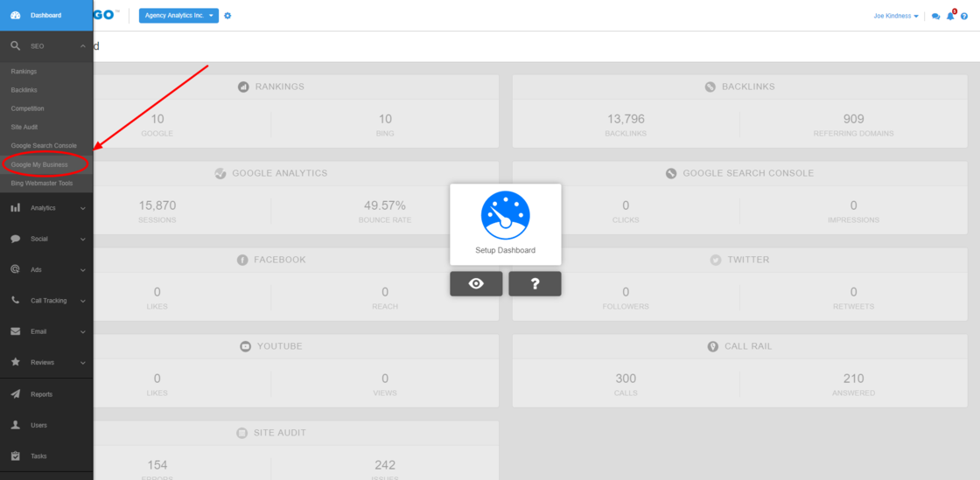Open the Agency Analytics Inc. campaign dropdown
The height and width of the screenshot is (480, 980).
point(178,15)
